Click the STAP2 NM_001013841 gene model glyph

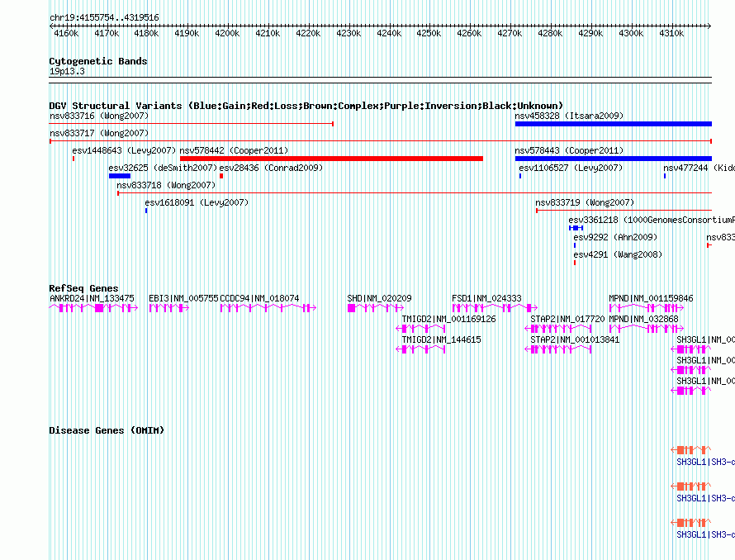click(x=557, y=349)
